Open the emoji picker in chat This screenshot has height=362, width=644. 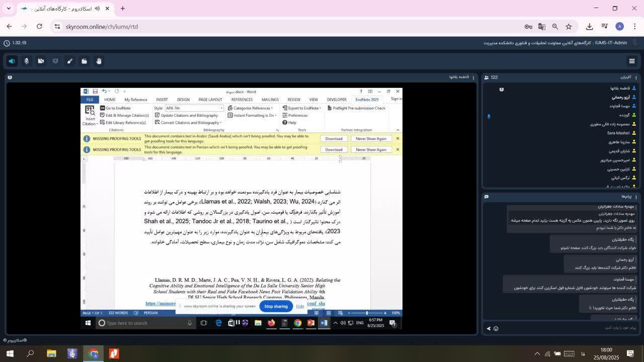click(x=496, y=328)
